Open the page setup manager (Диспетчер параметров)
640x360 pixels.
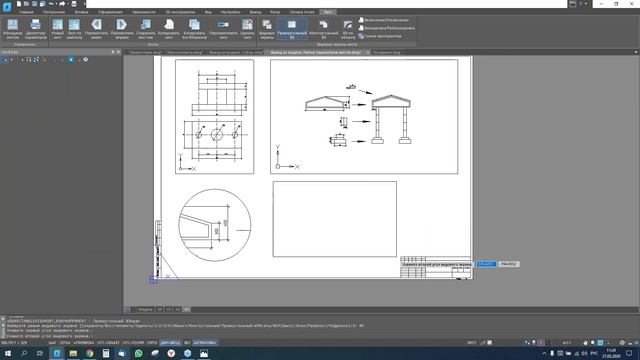coord(36,29)
